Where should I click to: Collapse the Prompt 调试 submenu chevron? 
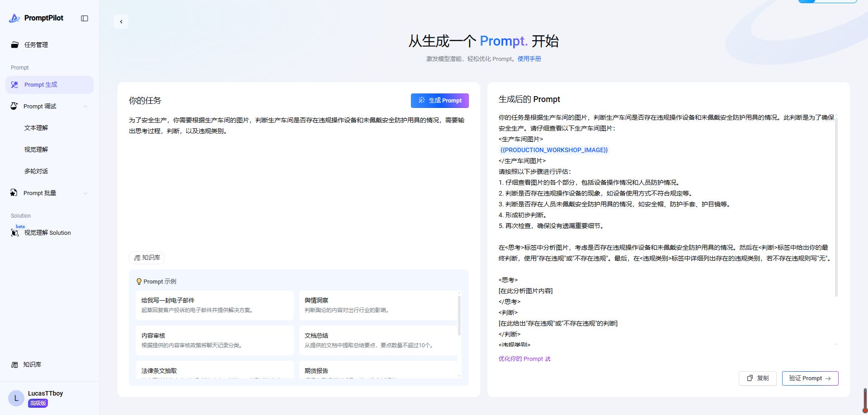coord(85,107)
